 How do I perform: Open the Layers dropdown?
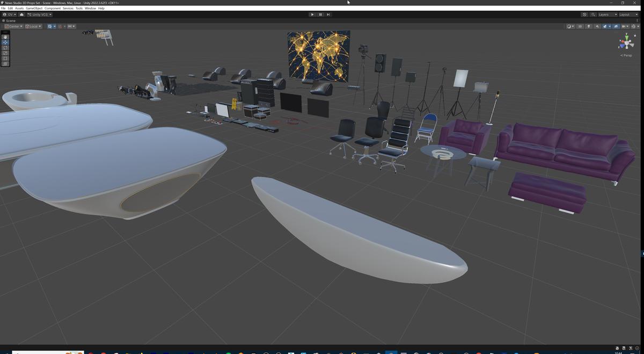pos(608,15)
